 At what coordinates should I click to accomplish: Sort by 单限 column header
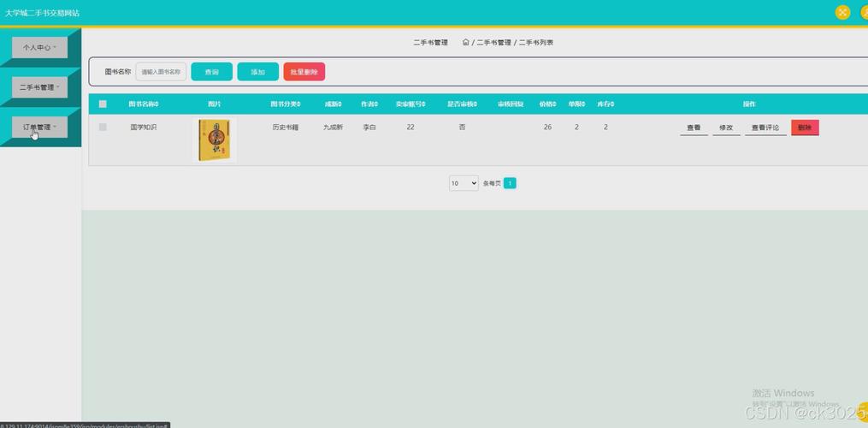[576, 104]
